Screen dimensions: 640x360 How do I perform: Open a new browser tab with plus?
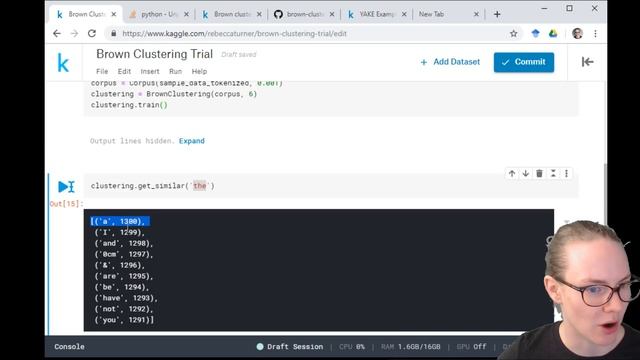(497, 14)
